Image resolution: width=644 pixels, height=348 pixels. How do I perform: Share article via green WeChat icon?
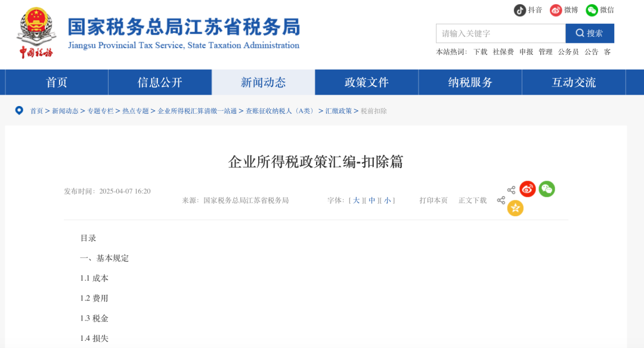click(547, 189)
